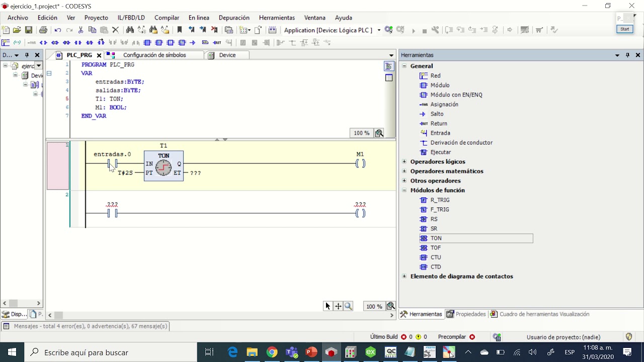Open the Application device selector dropdown

point(379,30)
